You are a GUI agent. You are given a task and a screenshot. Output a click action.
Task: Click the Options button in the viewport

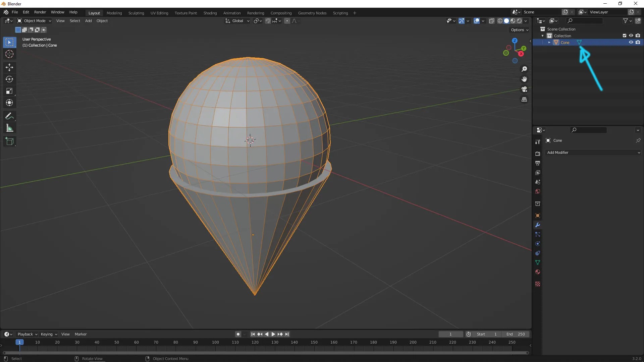[519, 29]
